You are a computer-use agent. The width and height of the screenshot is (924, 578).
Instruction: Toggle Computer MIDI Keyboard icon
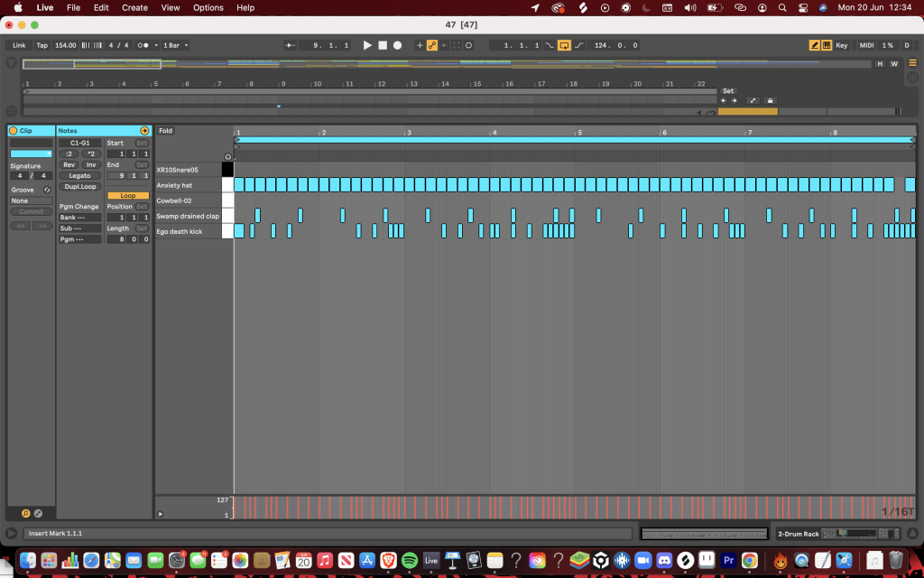click(x=827, y=45)
